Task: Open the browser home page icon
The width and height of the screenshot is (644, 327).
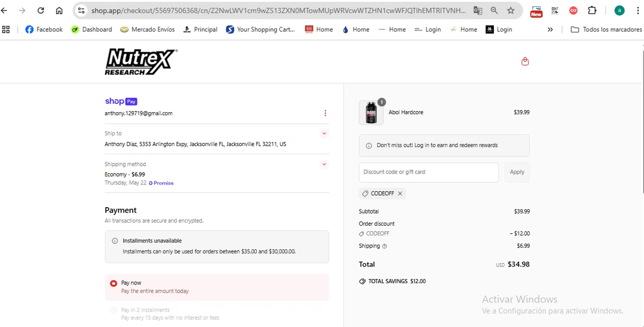Action: pos(59,11)
